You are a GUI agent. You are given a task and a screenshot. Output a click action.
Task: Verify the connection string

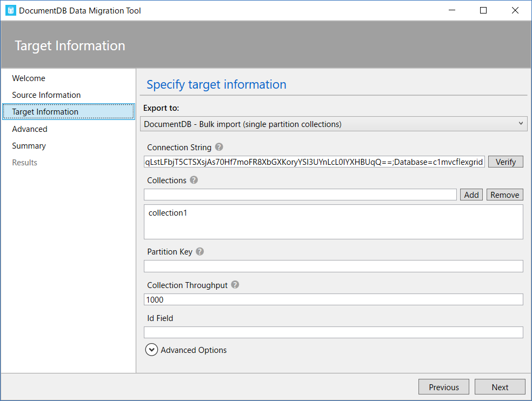(506, 162)
